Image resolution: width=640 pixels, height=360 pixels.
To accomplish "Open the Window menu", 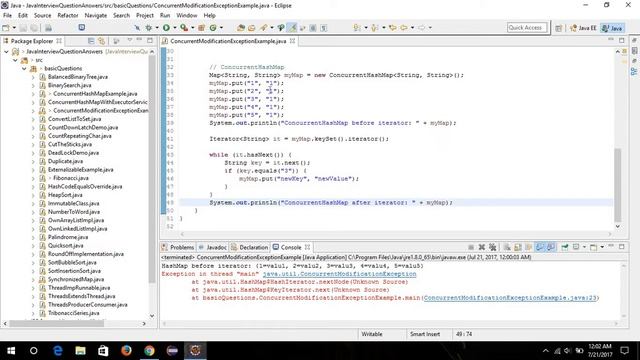I will (187, 16).
